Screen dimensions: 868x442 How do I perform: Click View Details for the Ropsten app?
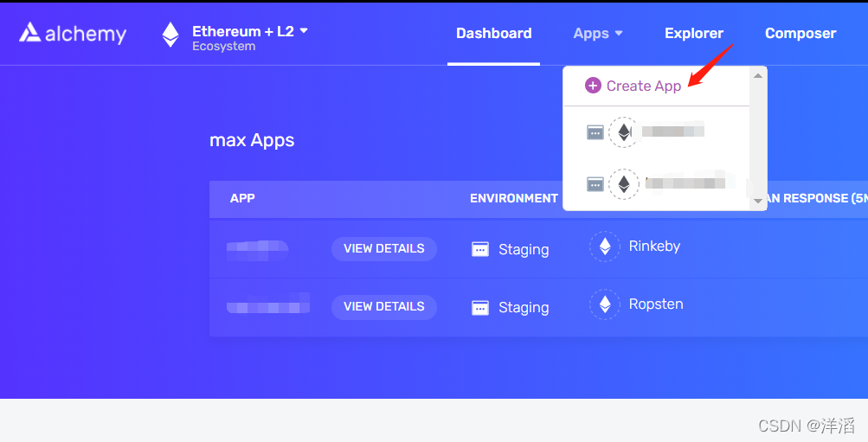(x=384, y=306)
